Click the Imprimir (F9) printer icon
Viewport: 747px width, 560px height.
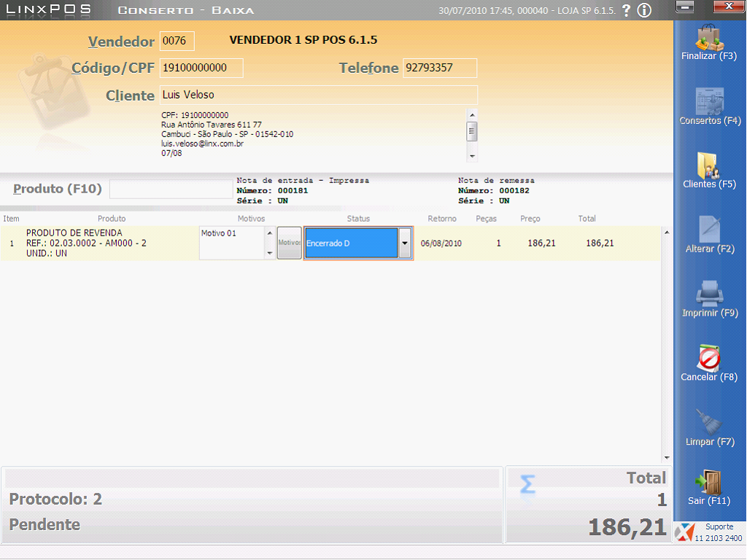709,293
